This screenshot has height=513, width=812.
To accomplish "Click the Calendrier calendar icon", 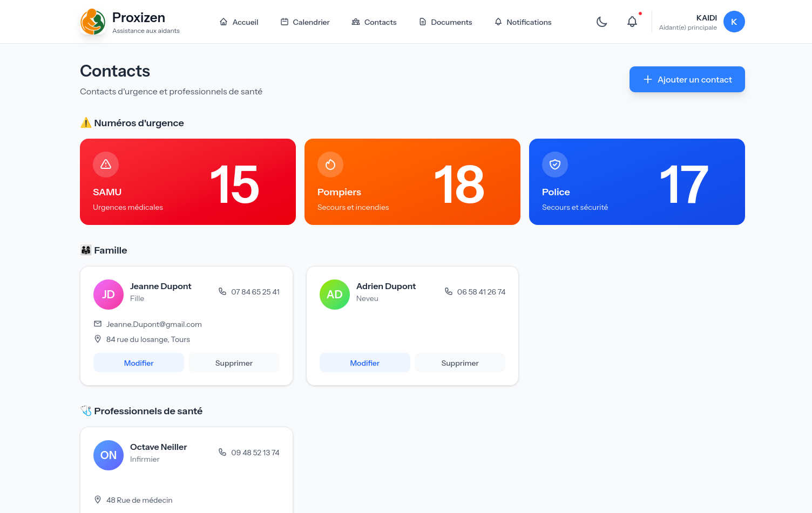I will pos(285,22).
